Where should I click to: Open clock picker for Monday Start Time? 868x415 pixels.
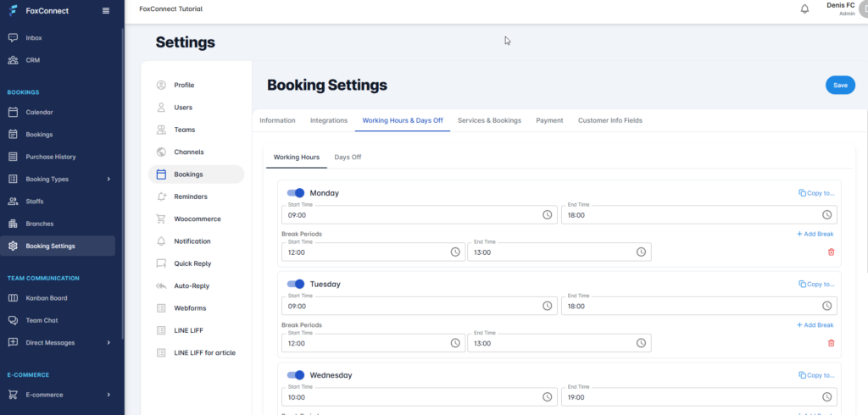pyautogui.click(x=547, y=215)
